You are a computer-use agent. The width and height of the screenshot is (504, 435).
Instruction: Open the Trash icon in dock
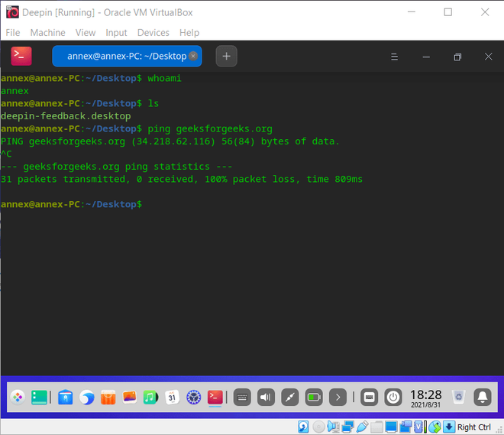click(459, 397)
